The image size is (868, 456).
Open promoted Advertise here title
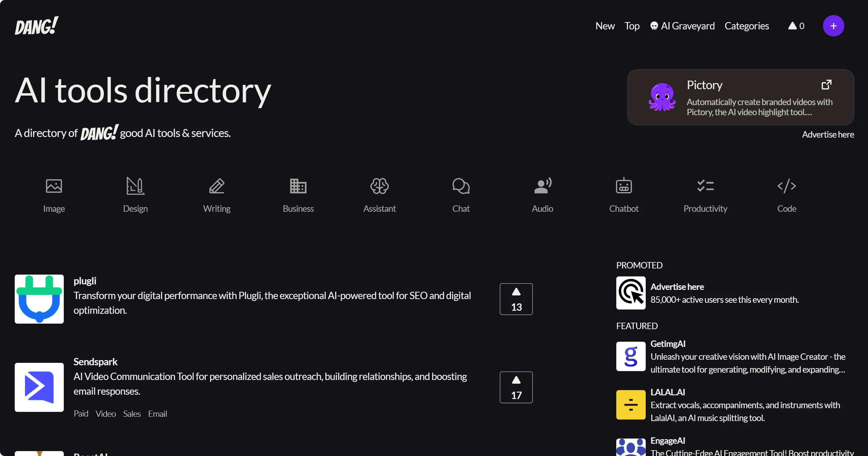point(677,287)
